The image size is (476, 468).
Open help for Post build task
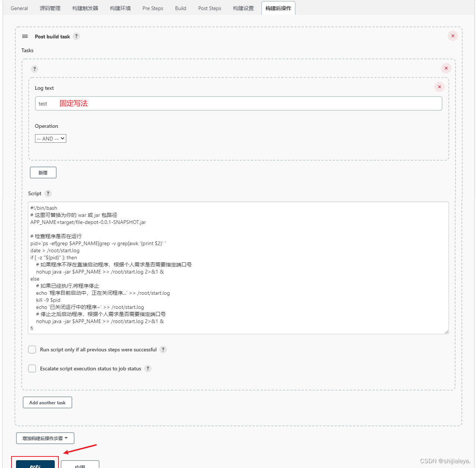tap(76, 36)
